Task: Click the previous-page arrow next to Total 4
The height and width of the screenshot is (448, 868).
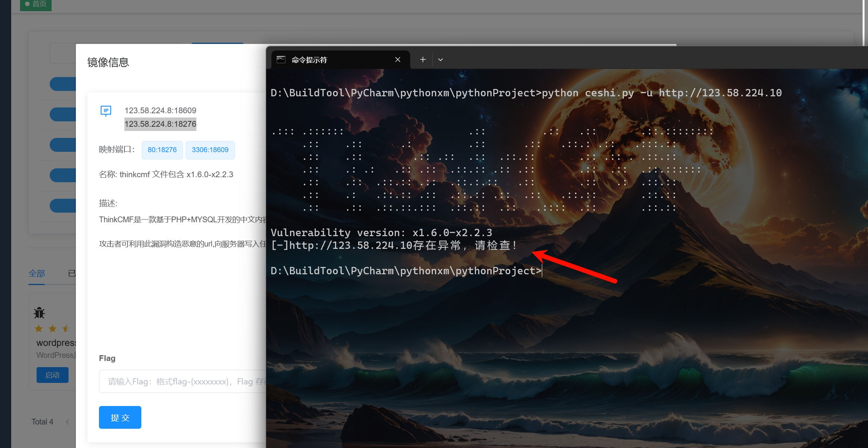Action: tap(67, 422)
